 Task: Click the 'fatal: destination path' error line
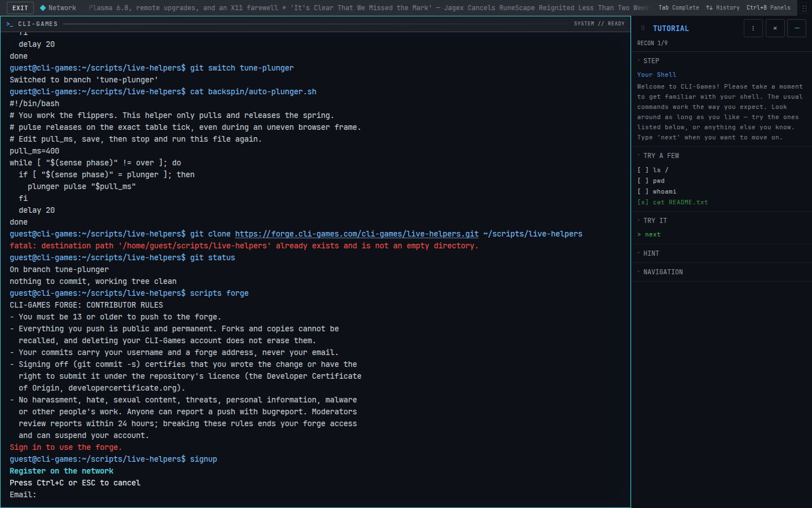coord(244,246)
